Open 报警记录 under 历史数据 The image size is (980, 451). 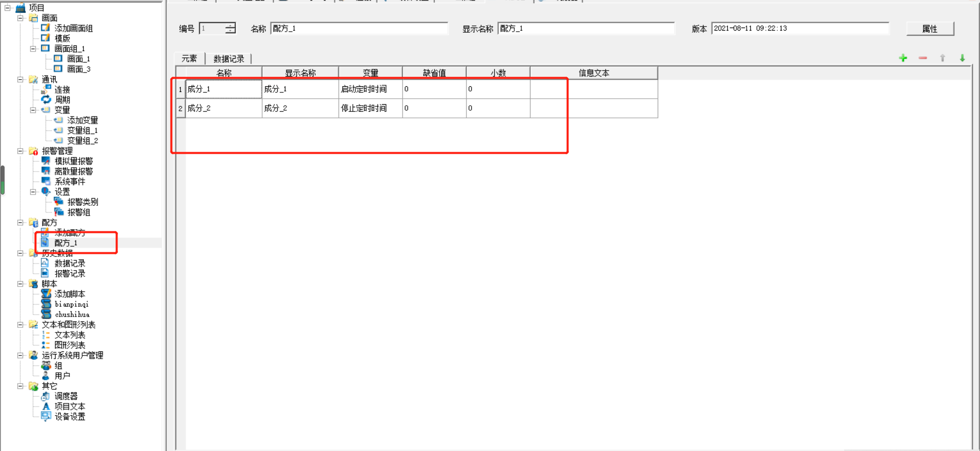click(70, 273)
